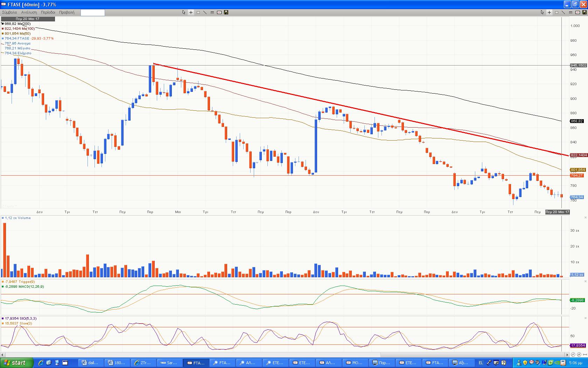Click the FTASE -29,93 -3,77% legend entry

point(28,39)
